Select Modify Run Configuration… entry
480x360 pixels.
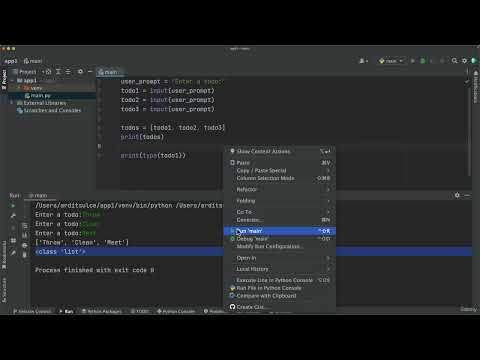pos(280,246)
